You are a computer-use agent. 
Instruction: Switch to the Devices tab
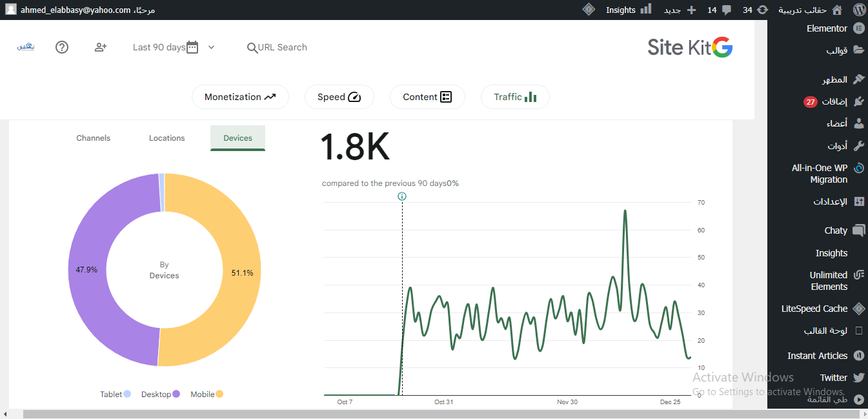tap(237, 138)
